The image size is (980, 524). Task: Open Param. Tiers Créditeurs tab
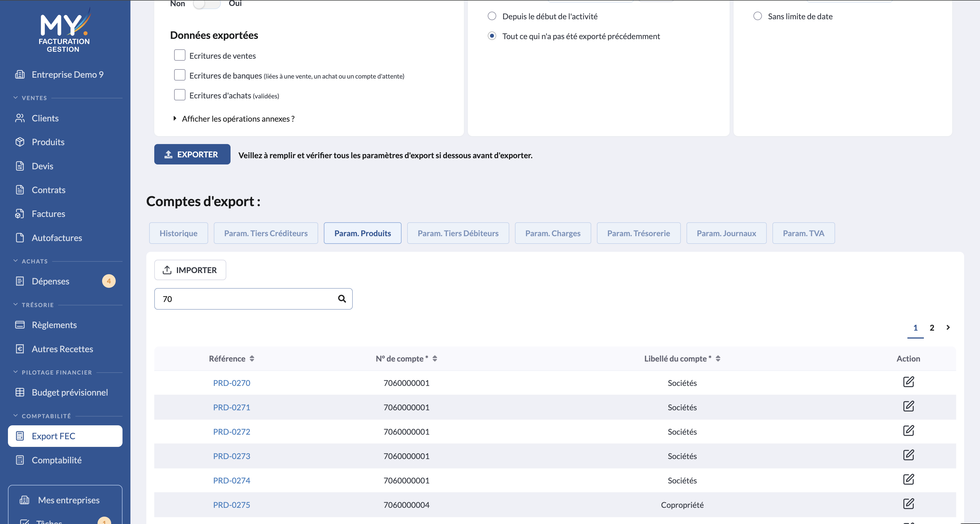tap(266, 233)
